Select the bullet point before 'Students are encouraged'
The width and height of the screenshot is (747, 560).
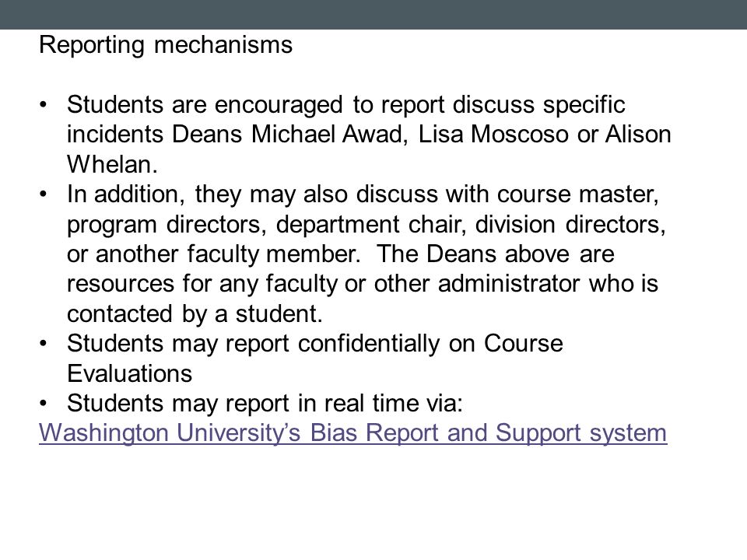coord(44,104)
